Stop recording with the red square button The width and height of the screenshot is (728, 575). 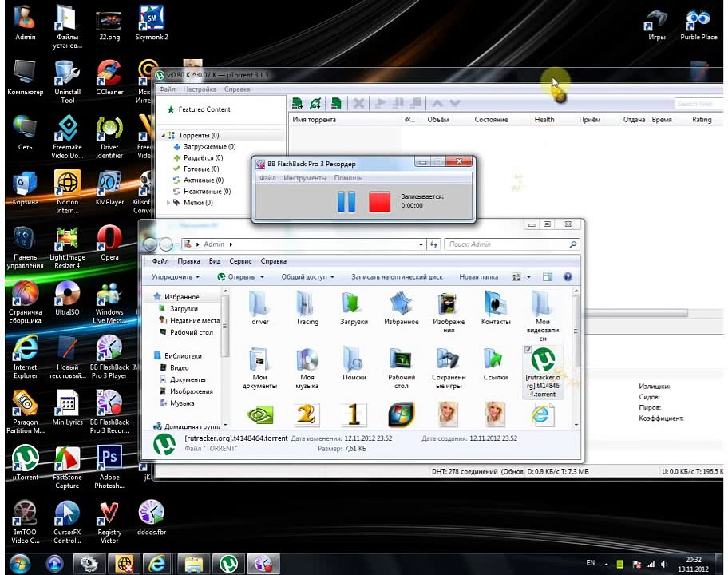(x=379, y=202)
